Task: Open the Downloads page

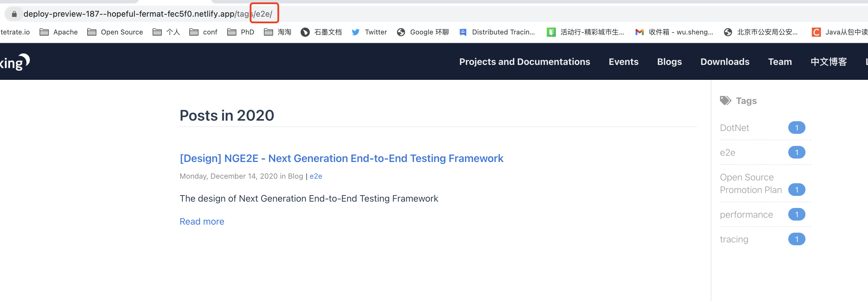Action: click(725, 62)
